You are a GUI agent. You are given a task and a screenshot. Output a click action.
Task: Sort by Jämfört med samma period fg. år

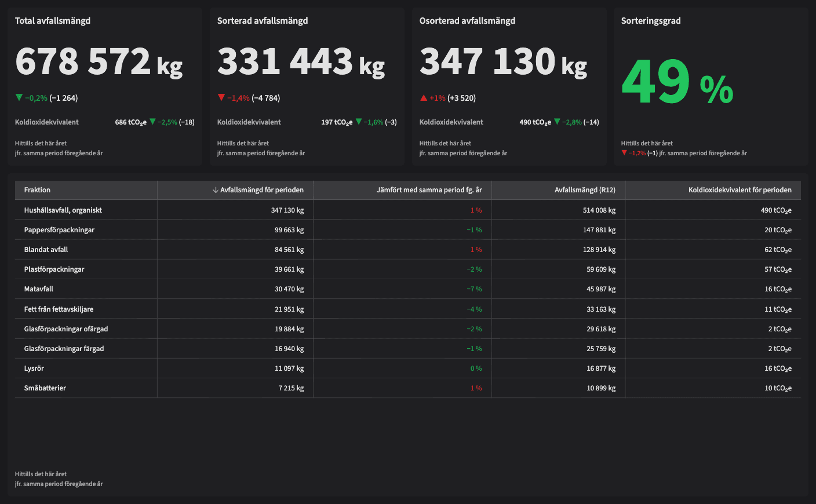coord(429,190)
